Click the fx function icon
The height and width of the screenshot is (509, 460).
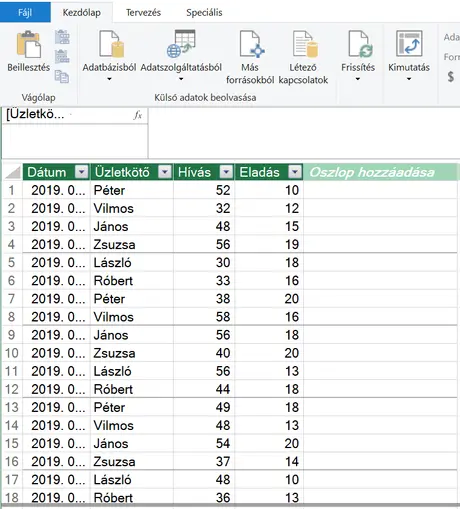pyautogui.click(x=138, y=115)
